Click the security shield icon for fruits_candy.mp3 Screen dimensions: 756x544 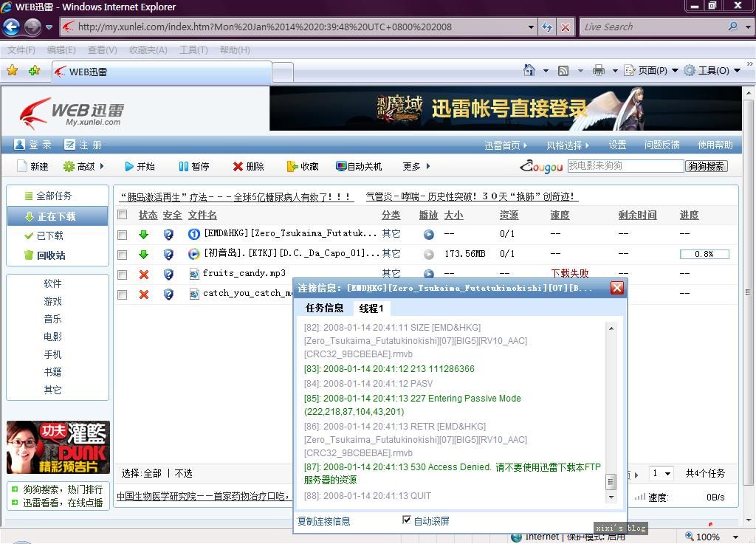168,274
